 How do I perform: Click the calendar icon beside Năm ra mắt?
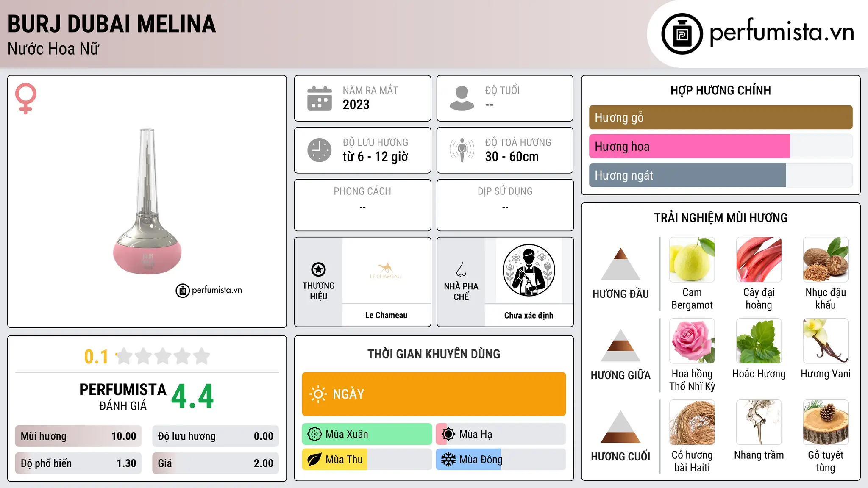[x=320, y=98]
